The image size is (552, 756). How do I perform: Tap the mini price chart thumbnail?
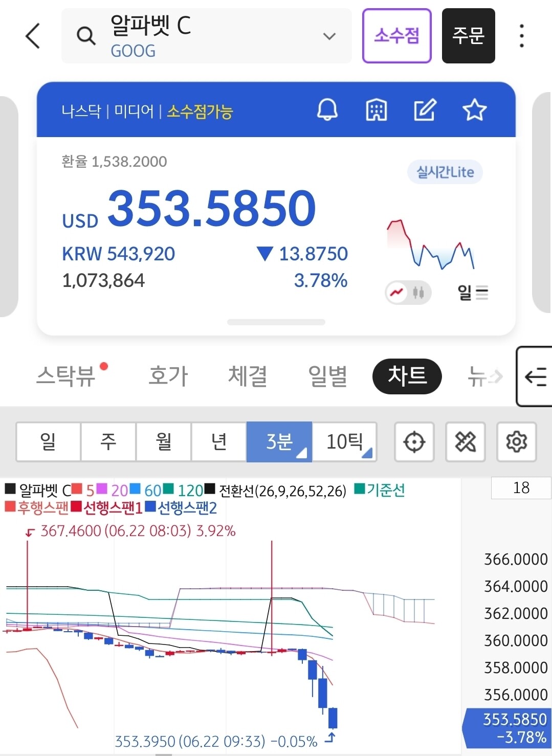pos(430,244)
